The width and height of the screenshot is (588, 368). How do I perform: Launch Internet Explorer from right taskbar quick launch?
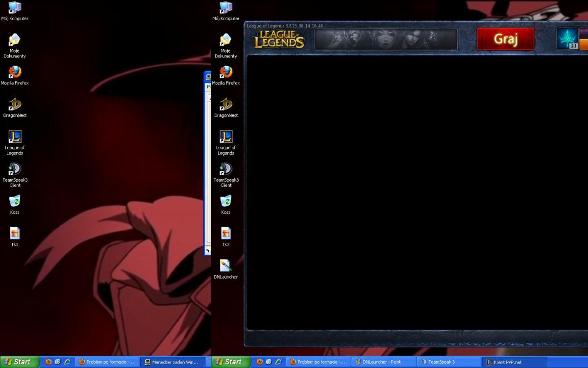tap(278, 362)
